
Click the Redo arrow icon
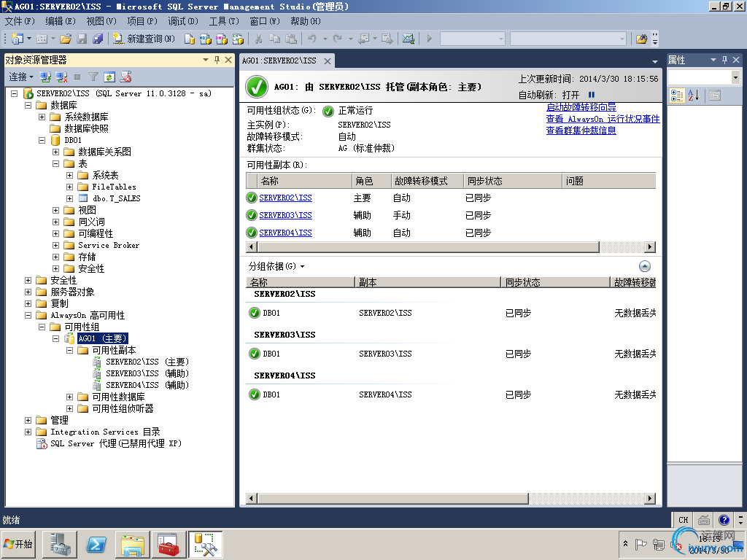click(x=337, y=39)
